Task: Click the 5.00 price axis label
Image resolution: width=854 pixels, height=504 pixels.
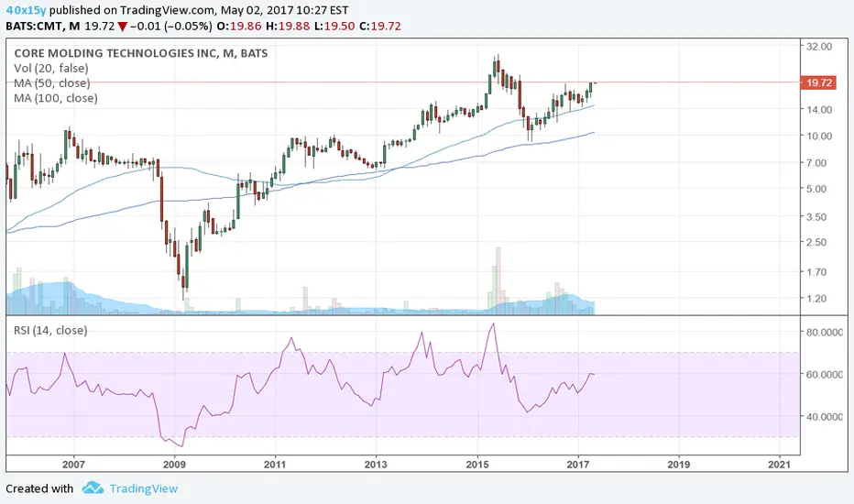Action: (x=816, y=189)
